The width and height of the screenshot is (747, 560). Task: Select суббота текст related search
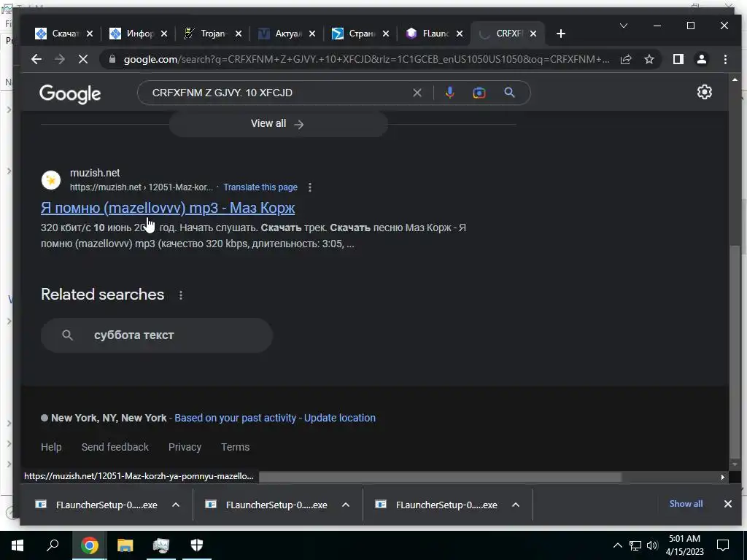157,335
